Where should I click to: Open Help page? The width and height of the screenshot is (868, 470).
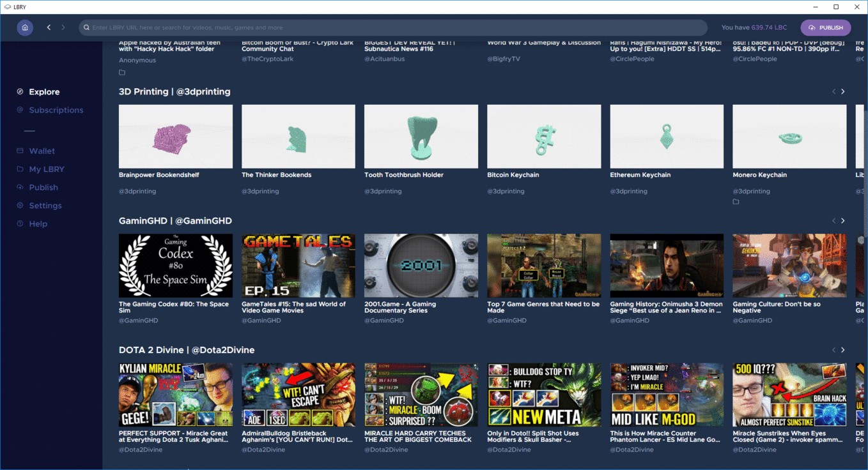coord(38,224)
